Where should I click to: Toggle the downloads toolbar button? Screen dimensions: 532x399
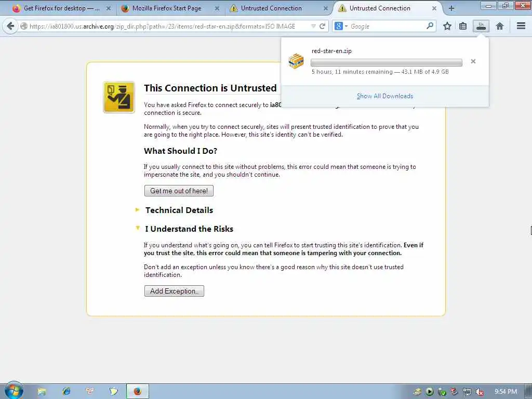click(x=481, y=26)
